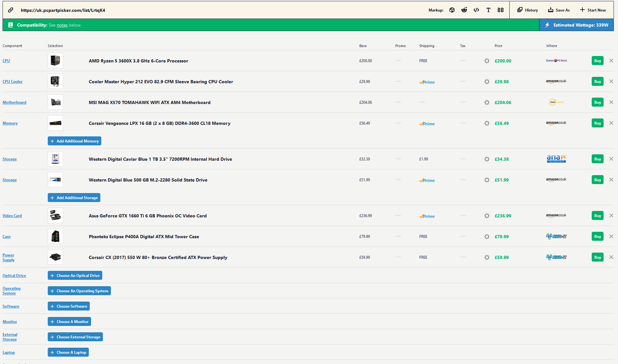
Task: Select the plain text markup icon
Action: click(488, 10)
